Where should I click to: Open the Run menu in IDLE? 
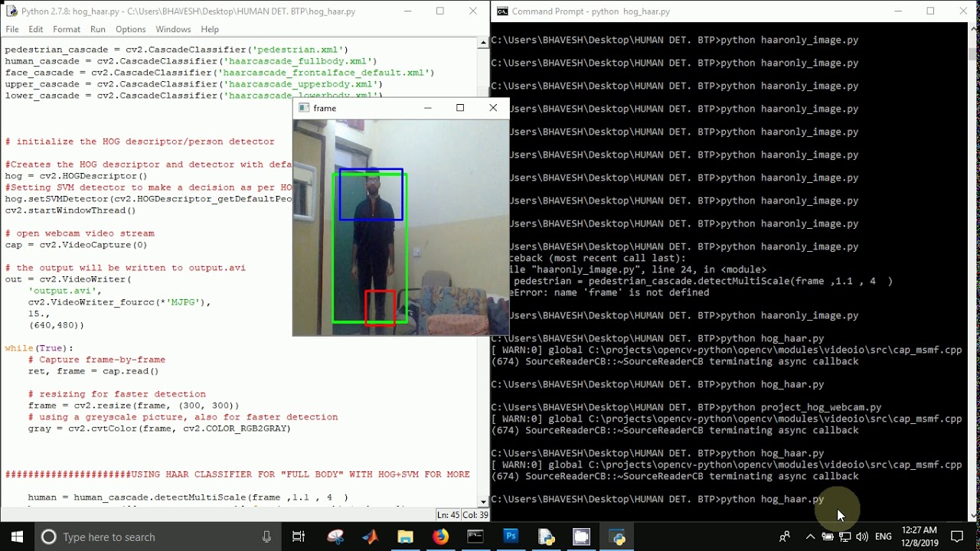pyautogui.click(x=98, y=29)
